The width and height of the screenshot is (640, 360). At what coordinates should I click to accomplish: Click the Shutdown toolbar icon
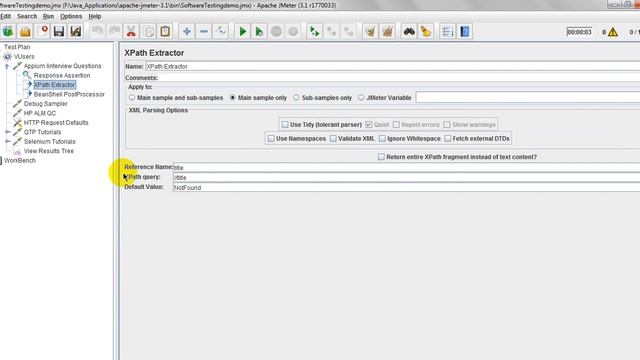click(293, 31)
